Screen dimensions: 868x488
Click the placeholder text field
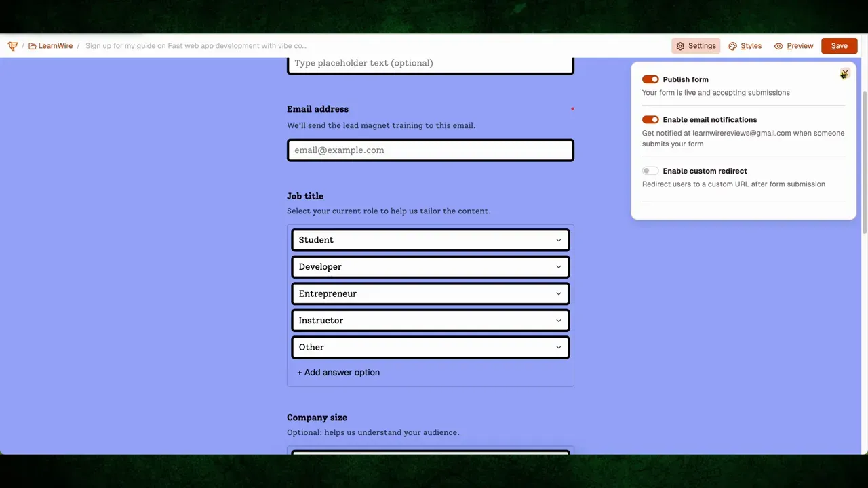click(430, 63)
